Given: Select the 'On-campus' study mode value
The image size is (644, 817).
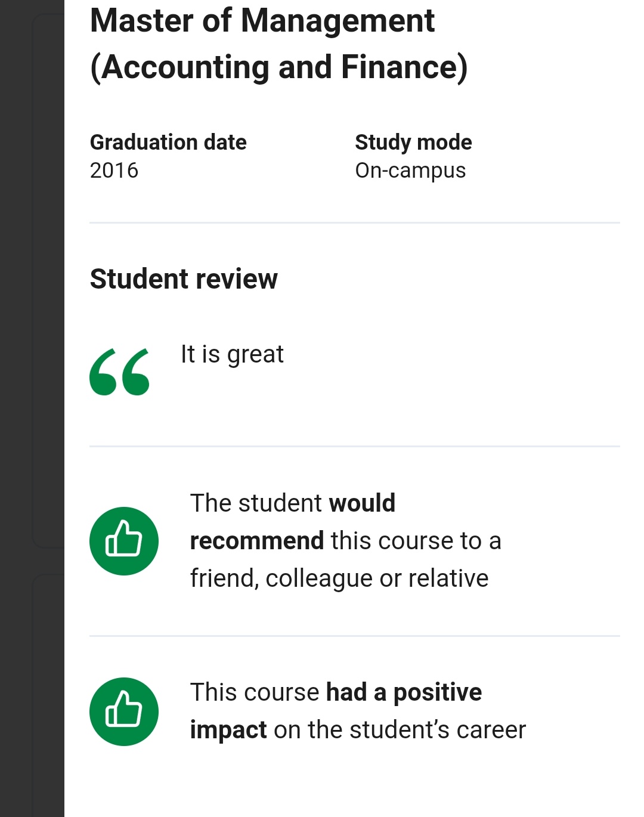Looking at the screenshot, I should click(410, 171).
